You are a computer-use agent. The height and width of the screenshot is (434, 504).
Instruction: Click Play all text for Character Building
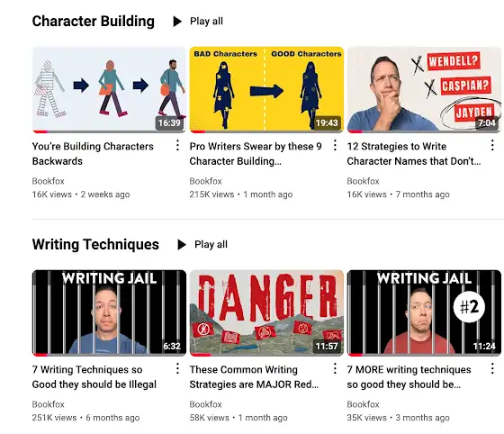[x=206, y=22]
